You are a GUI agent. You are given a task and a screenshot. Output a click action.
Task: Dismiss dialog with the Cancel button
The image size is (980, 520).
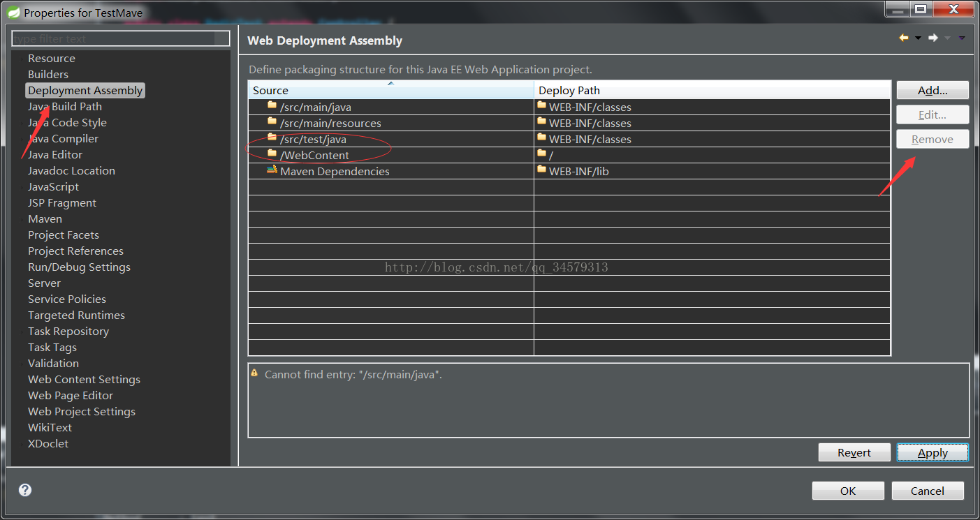tap(928, 491)
